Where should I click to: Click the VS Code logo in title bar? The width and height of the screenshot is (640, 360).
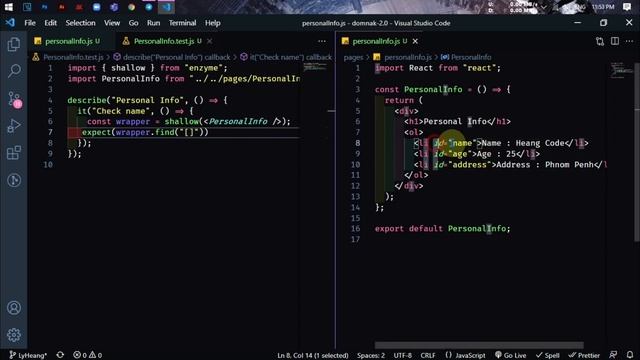[x=10, y=23]
